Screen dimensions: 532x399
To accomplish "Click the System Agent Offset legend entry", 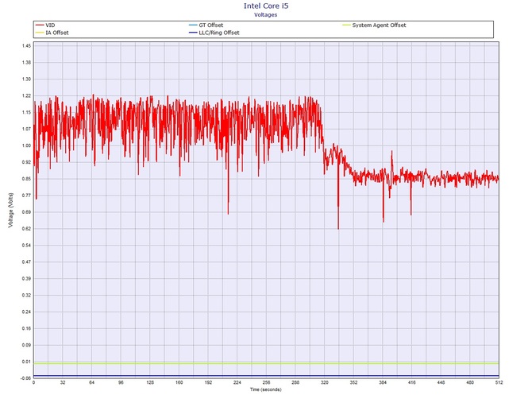I will pyautogui.click(x=374, y=25).
